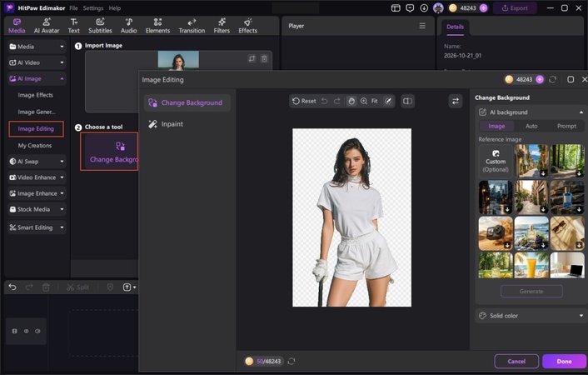The image size is (588, 375).
Task: Open the feedback message icon in title bar
Action: click(410, 7)
